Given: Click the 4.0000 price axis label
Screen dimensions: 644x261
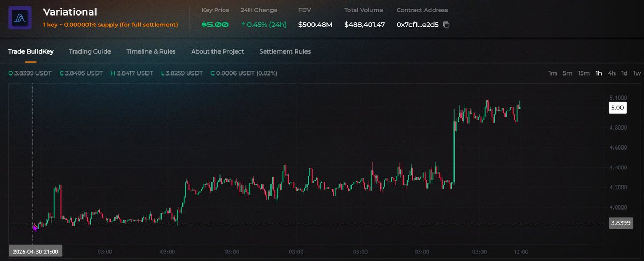Looking at the screenshot, I should [x=619, y=207].
